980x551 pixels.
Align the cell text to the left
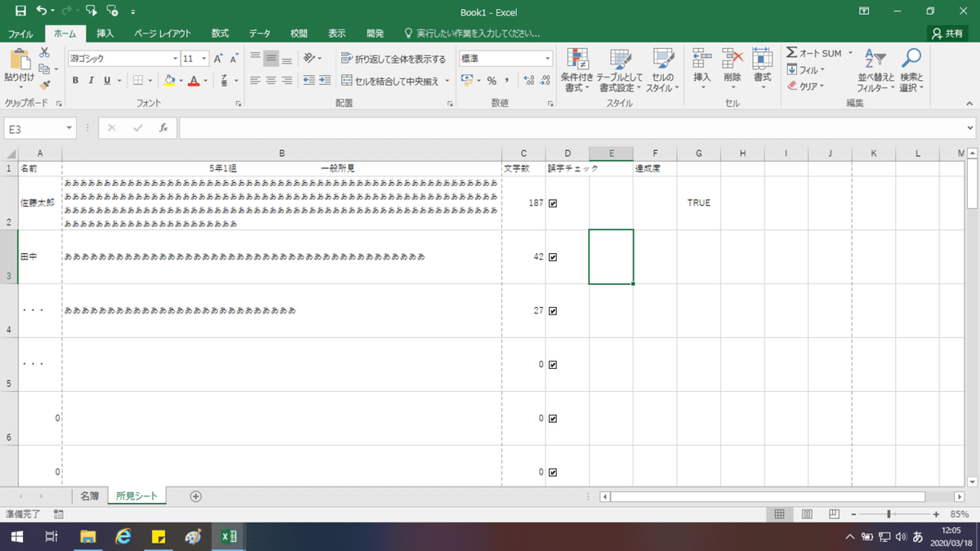(x=255, y=81)
